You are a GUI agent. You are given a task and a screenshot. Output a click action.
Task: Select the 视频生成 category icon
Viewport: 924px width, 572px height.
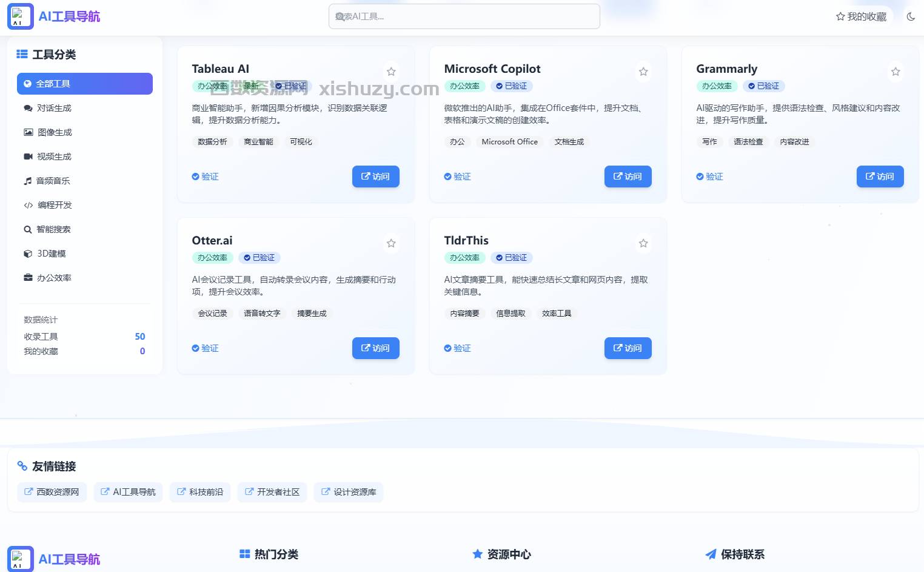(28, 156)
